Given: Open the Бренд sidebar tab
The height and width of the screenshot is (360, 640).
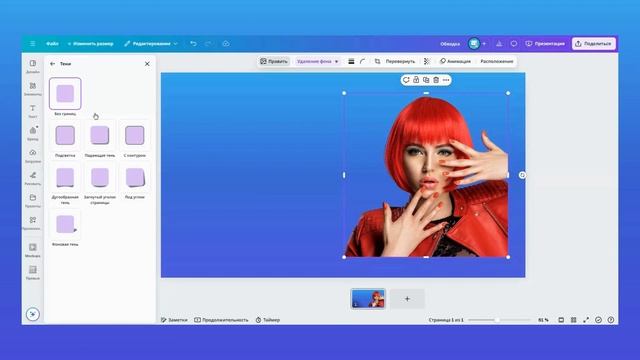Looking at the screenshot, I should tap(33, 133).
